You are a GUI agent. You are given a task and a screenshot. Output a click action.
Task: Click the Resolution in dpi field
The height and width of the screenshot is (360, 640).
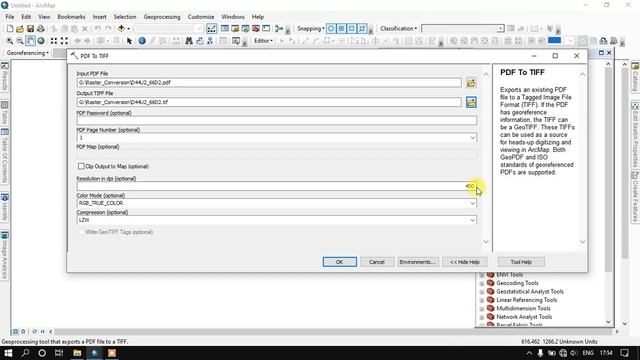276,186
